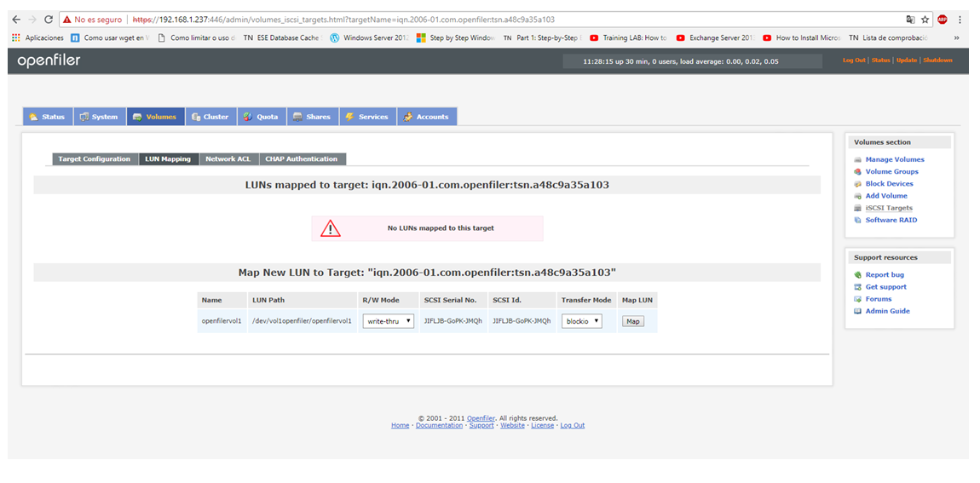This screenshot has width=980, height=483.
Task: Switch to LUN Mapping subtab
Action: [x=168, y=159]
